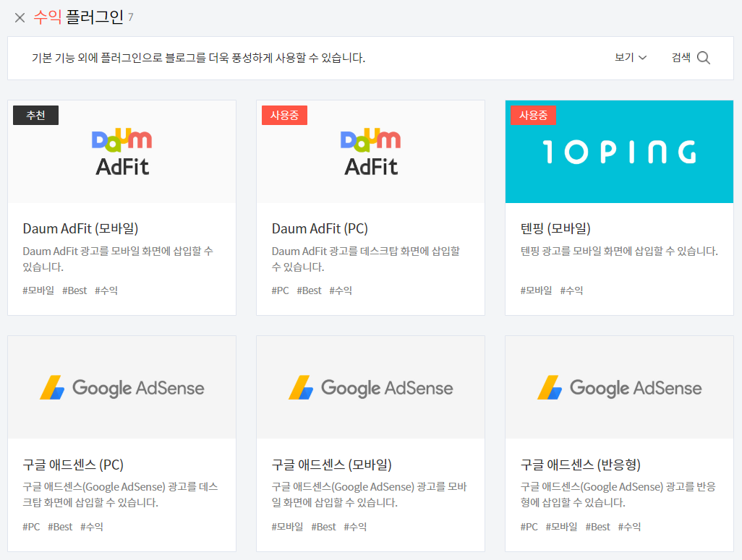The image size is (742, 560).
Task: Click the plugin intro sentence in top bar
Action: click(x=198, y=58)
